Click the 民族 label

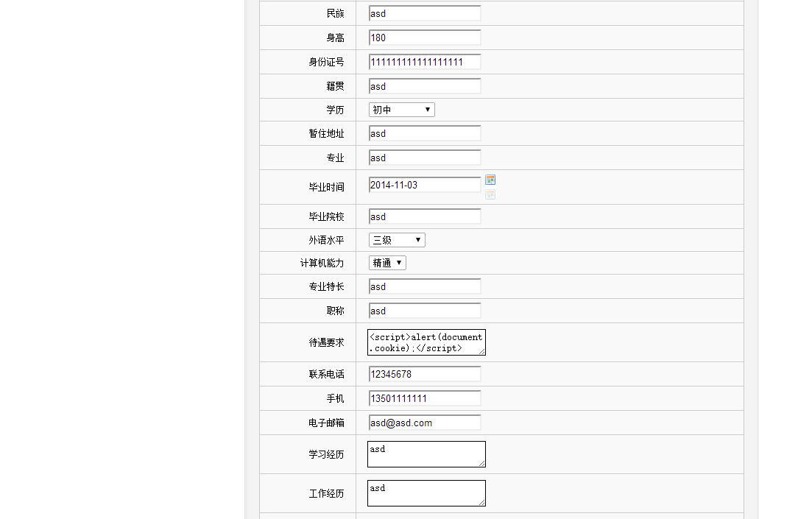(x=335, y=13)
